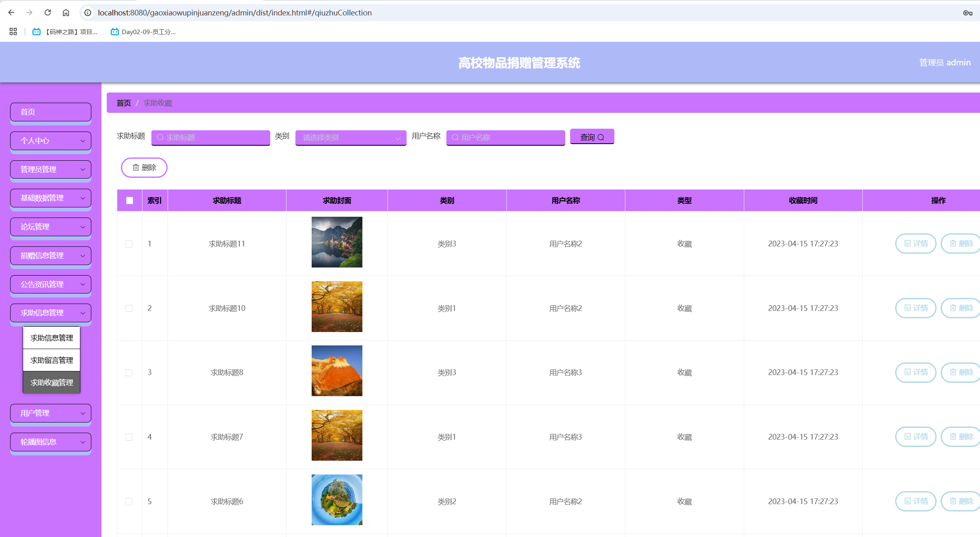Check the row for 求助标题11

(x=129, y=244)
